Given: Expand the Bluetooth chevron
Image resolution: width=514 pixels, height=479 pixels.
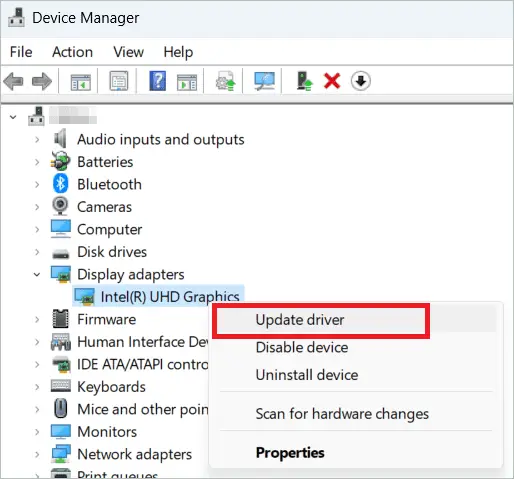Looking at the screenshot, I should pyautogui.click(x=37, y=184).
